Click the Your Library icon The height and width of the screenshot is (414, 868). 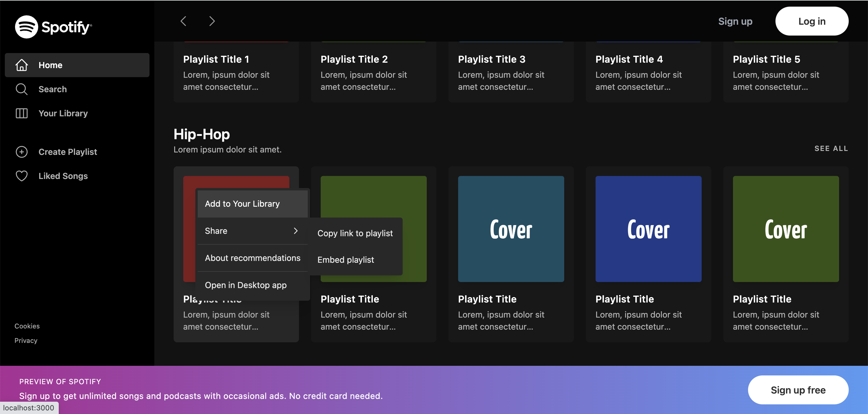(x=22, y=113)
